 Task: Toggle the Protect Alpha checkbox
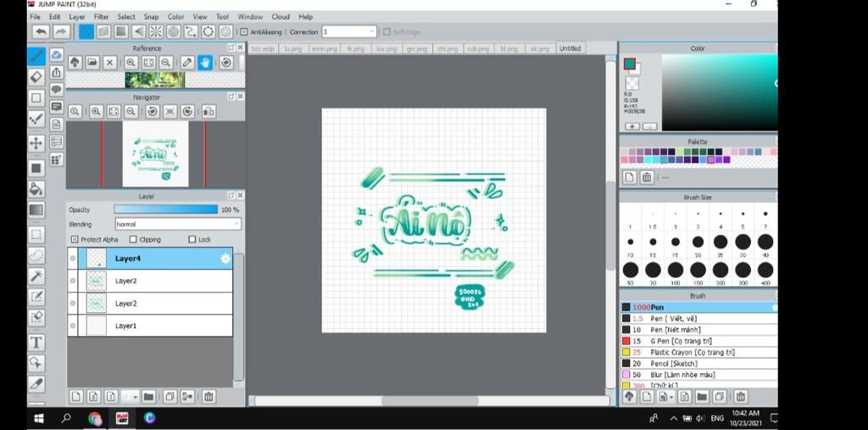point(75,239)
